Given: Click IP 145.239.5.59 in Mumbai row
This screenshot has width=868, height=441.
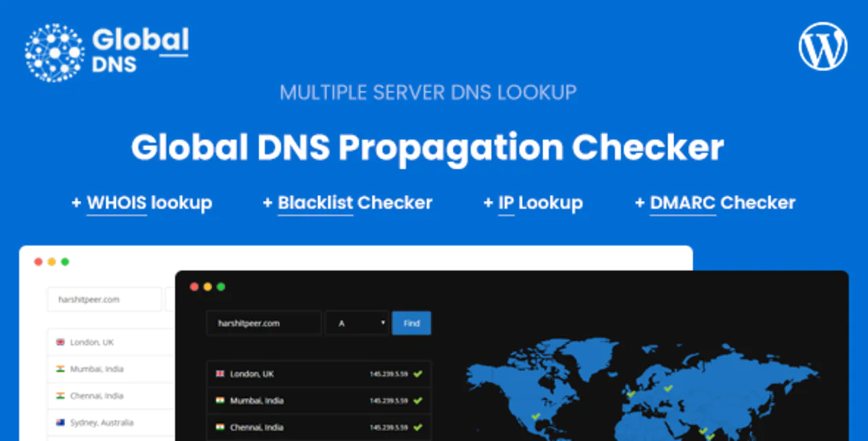Looking at the screenshot, I should [389, 401].
